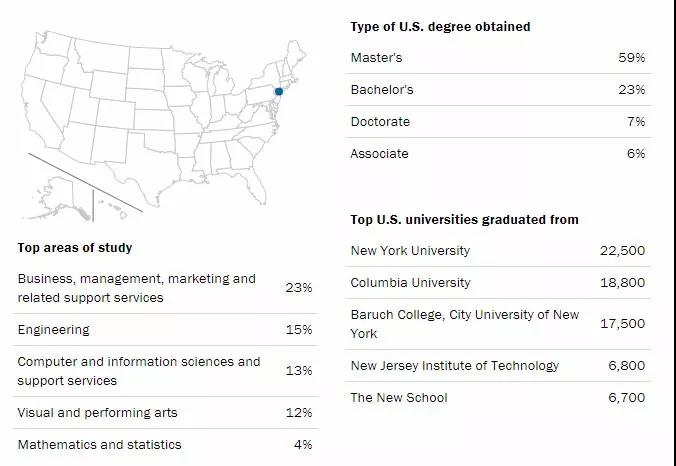Click the 'Top areas of study' heading

pos(75,248)
